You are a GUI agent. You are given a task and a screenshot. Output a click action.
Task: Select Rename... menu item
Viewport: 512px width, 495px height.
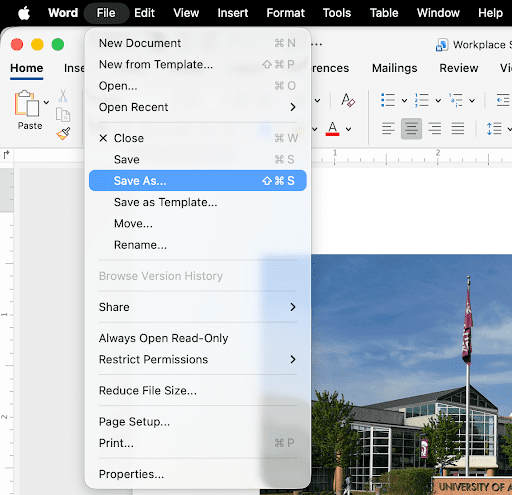coord(198,245)
